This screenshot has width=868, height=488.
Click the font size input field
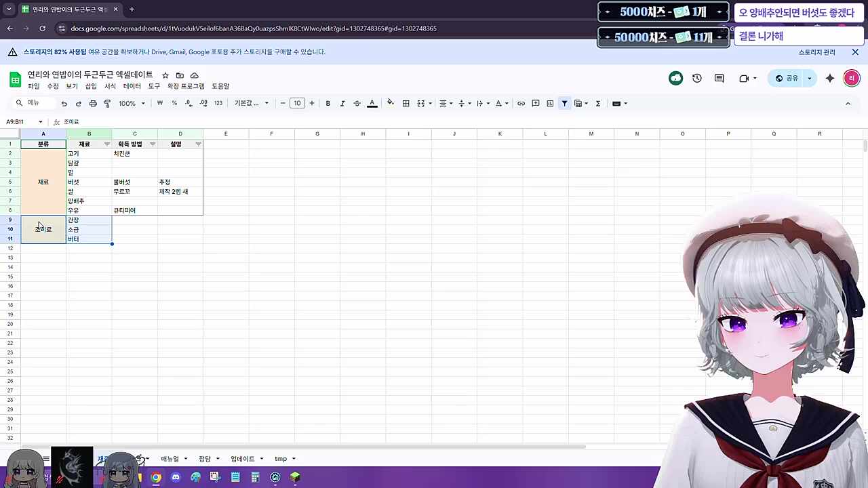297,104
